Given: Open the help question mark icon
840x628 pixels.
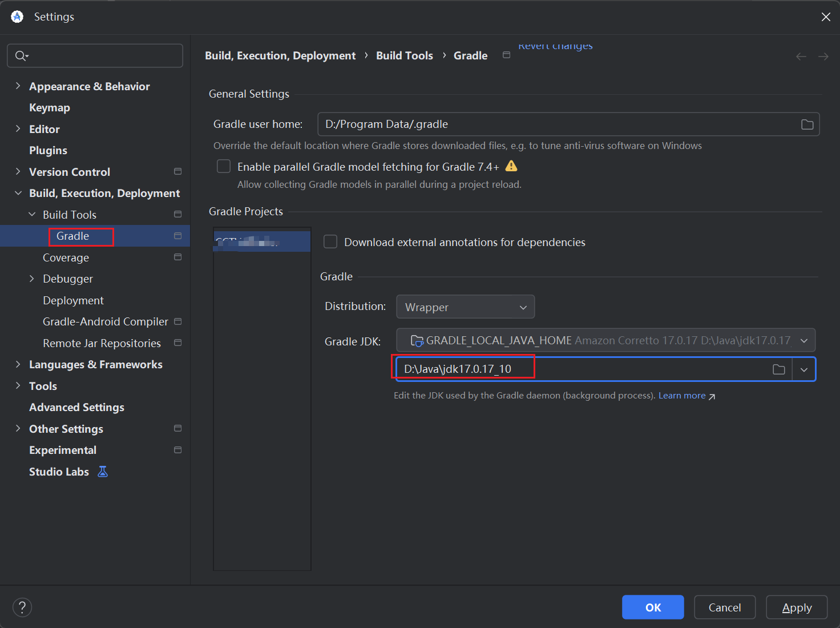Looking at the screenshot, I should pyautogui.click(x=22, y=607).
